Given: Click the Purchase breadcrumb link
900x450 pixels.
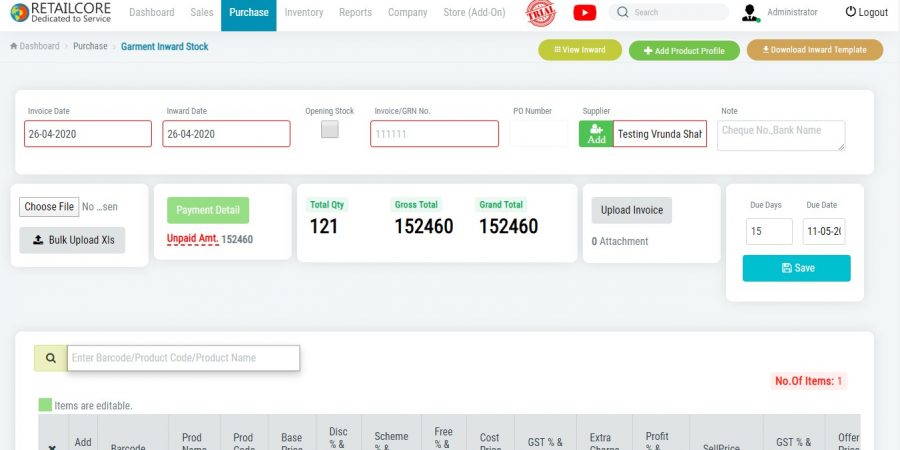Looking at the screenshot, I should pos(90,46).
